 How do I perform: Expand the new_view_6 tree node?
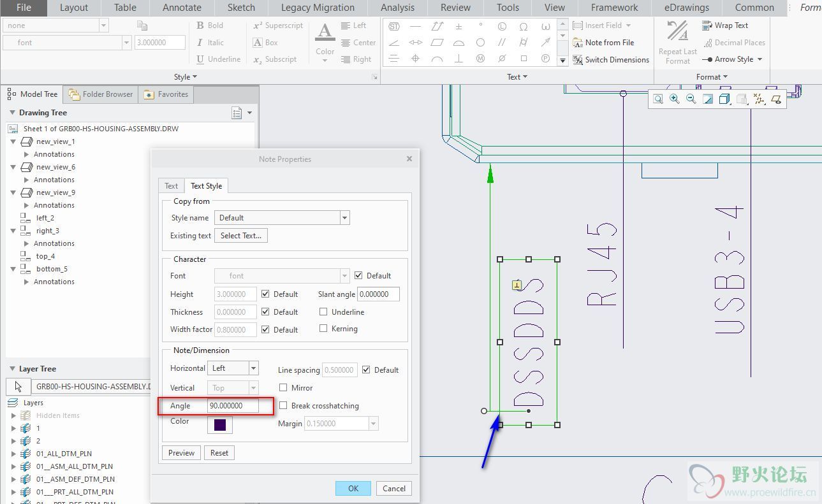coord(13,167)
